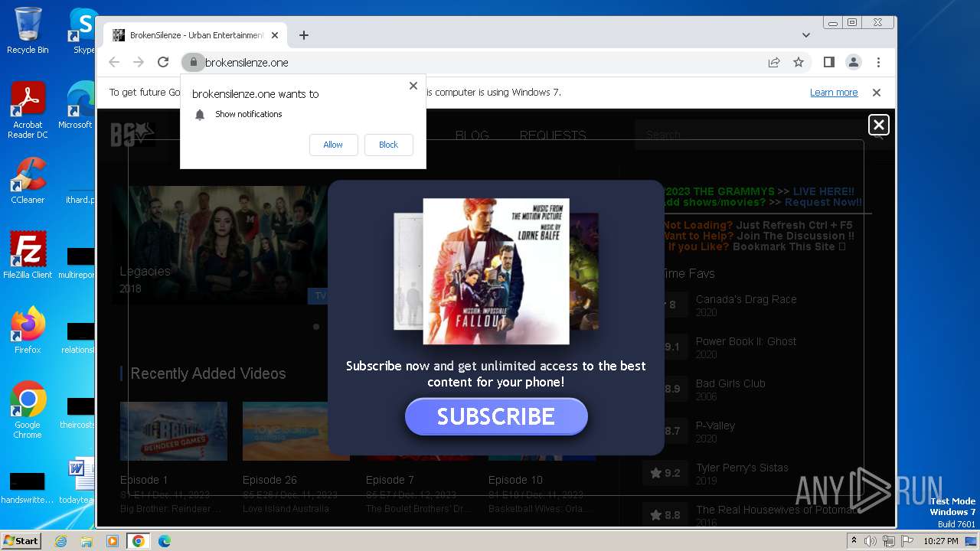Viewport: 980px width, 551px height.
Task: Click the Mission Impossible Fallout cover
Action: pos(496,272)
